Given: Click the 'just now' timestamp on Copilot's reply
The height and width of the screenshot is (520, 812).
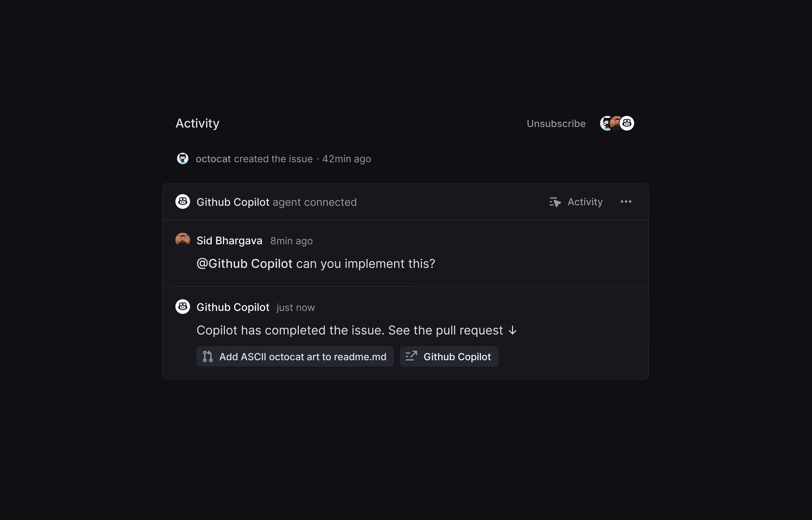Looking at the screenshot, I should point(295,307).
